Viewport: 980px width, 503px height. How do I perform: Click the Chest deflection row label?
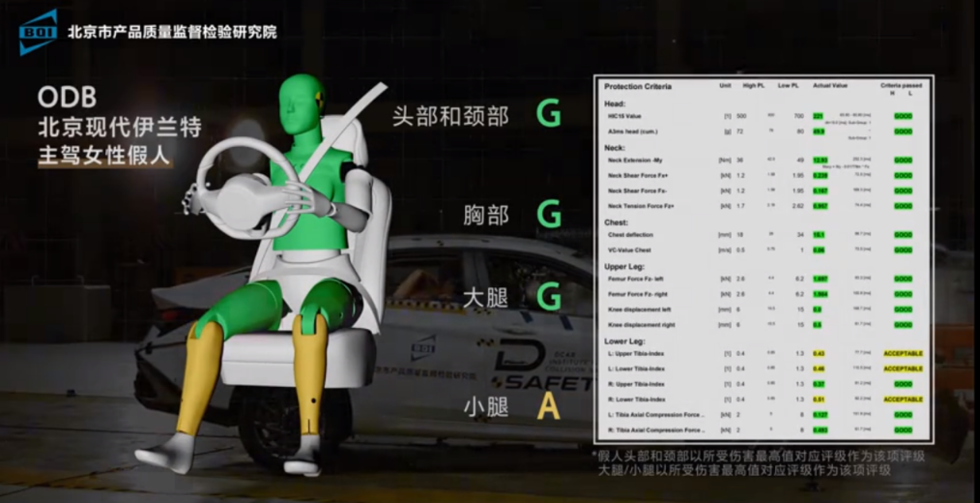point(631,235)
